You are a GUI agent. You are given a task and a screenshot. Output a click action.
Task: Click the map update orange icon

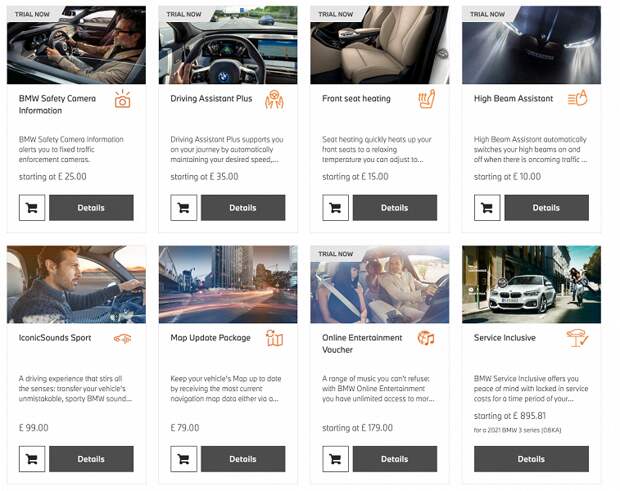274,338
